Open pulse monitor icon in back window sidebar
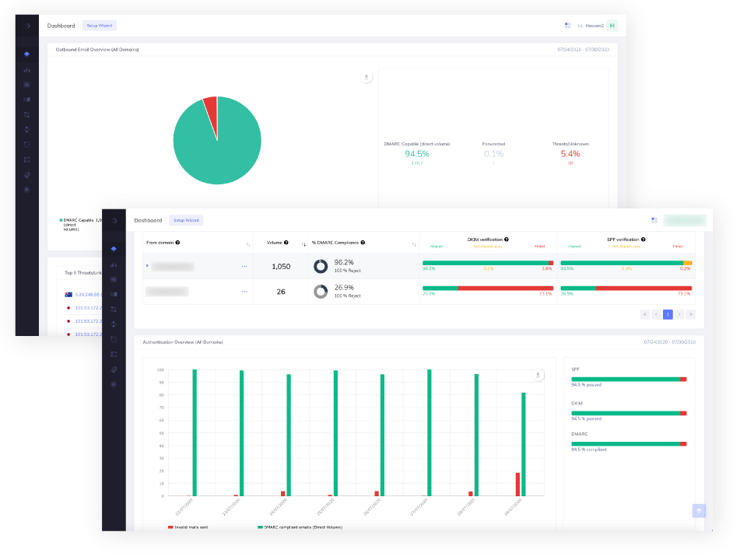Screen dimensions: 740x560 [x=27, y=85]
